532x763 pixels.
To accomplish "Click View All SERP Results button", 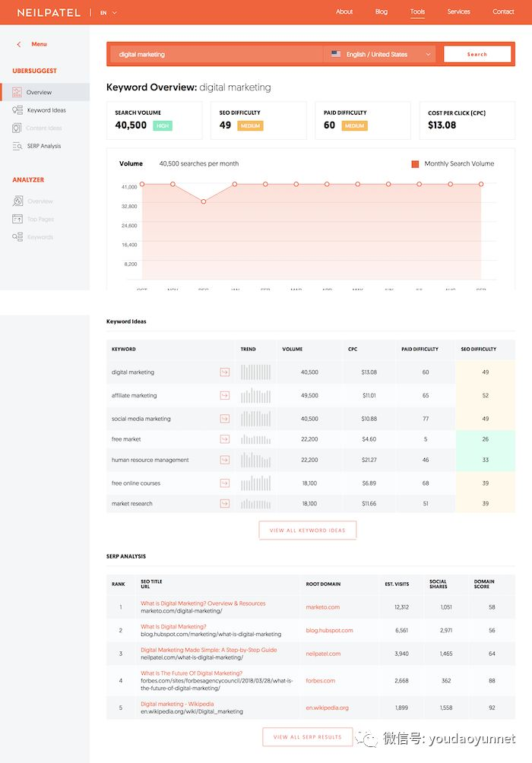I will point(308,737).
